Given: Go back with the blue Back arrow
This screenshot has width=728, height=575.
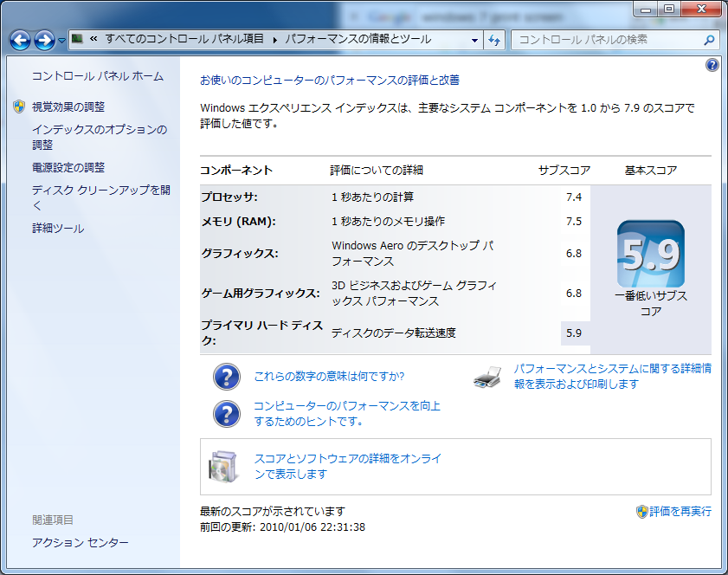Looking at the screenshot, I should point(21,41).
